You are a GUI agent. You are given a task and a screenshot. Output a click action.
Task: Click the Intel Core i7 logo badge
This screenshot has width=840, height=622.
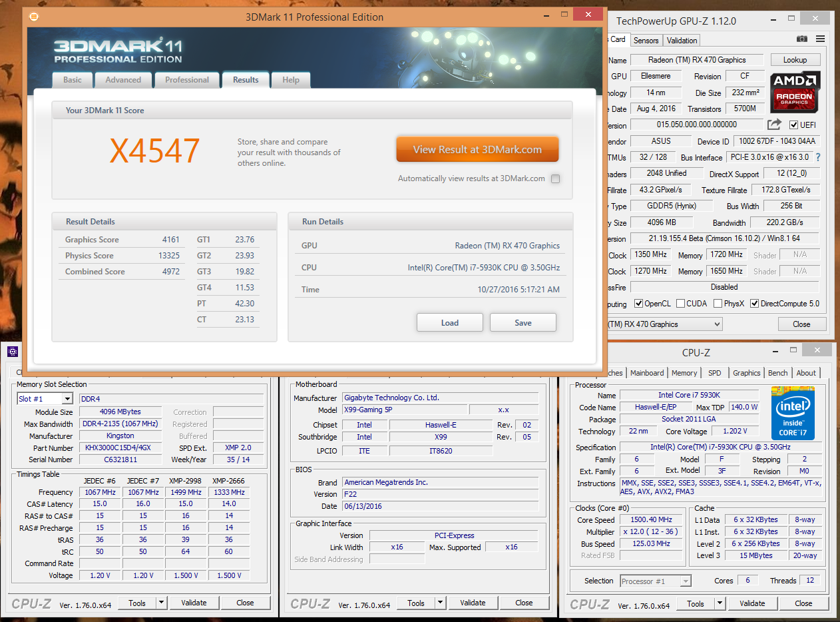(x=793, y=412)
